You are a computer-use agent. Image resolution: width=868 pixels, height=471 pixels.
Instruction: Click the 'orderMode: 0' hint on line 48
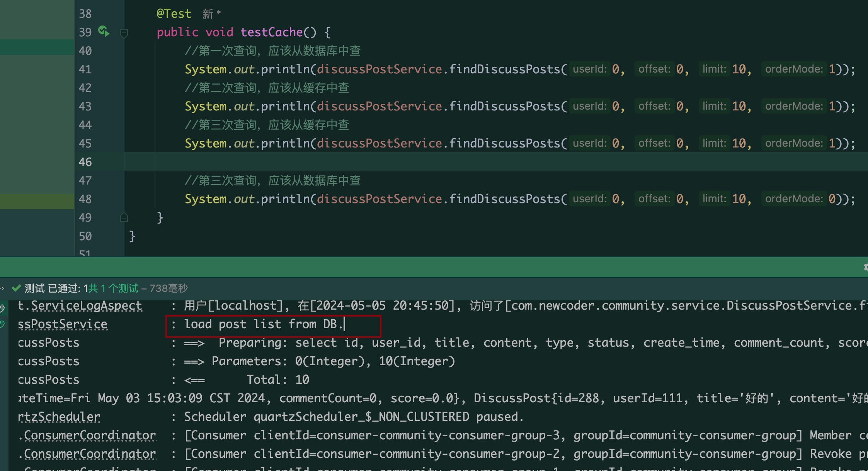tap(800, 199)
